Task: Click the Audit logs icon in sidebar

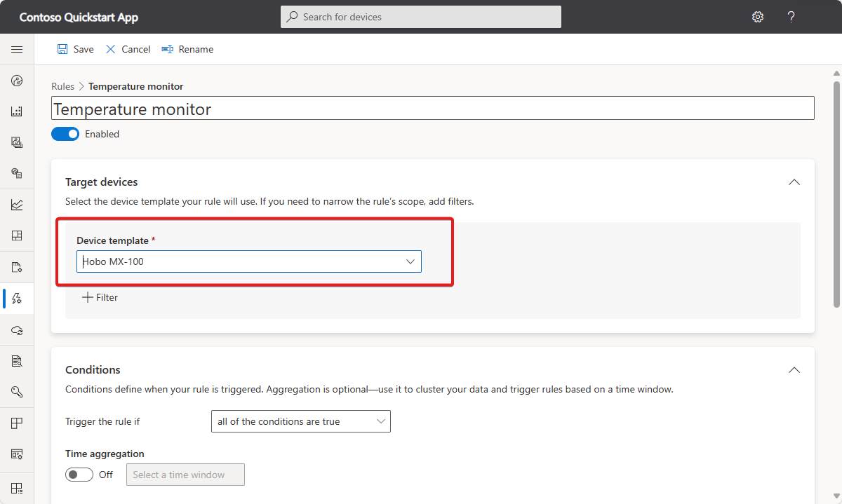Action: [17, 360]
